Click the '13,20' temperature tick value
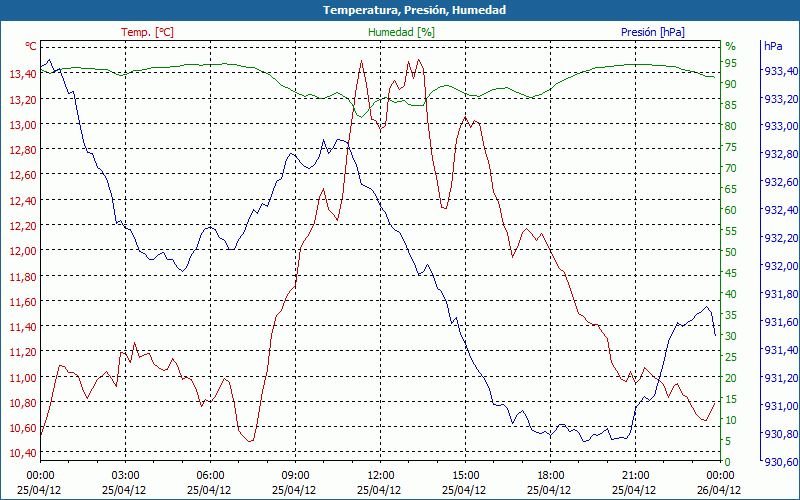 point(22,99)
